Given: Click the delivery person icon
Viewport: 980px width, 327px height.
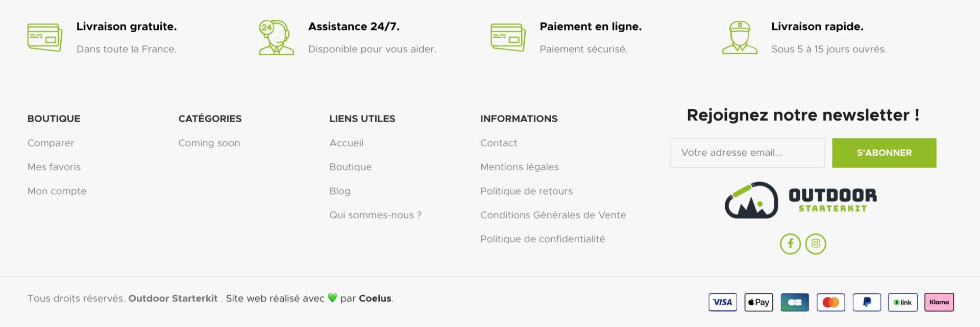Looking at the screenshot, I should (739, 37).
